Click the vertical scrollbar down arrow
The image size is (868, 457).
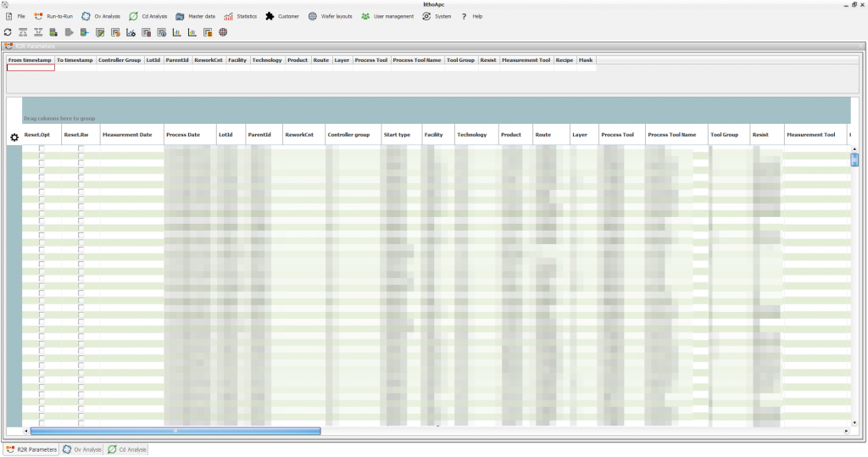tap(854, 422)
